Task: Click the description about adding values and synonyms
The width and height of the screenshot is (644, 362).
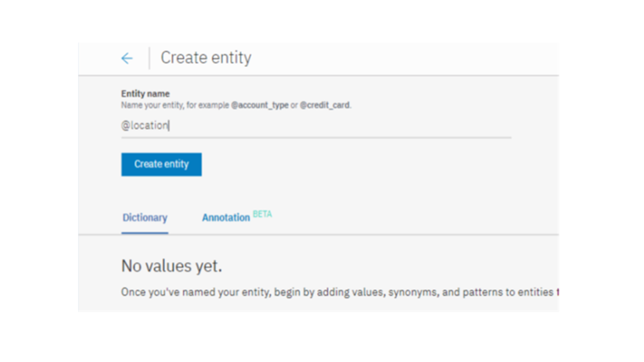Action: tap(339, 293)
